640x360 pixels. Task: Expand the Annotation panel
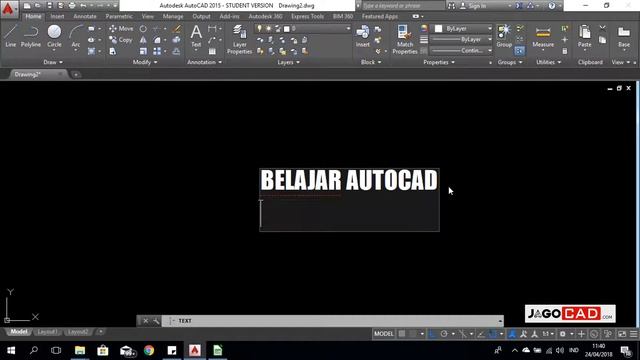[204, 62]
